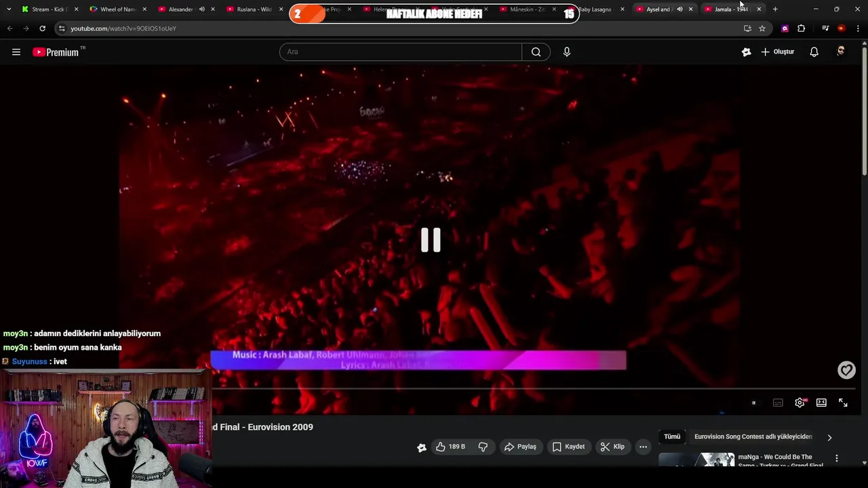Click the large pause icon on the video
The width and height of the screenshot is (868, 488).
coord(431,240)
